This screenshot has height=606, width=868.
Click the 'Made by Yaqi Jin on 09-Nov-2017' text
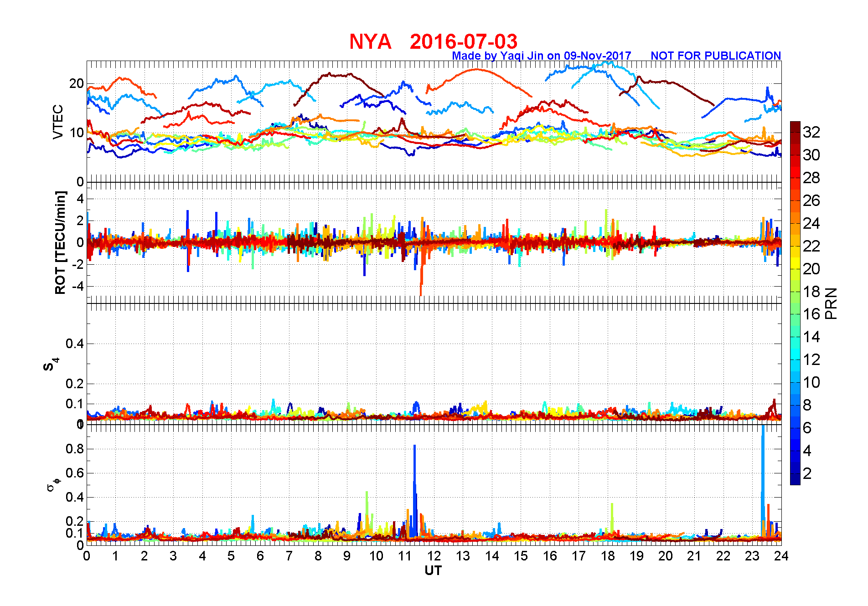[x=541, y=56]
